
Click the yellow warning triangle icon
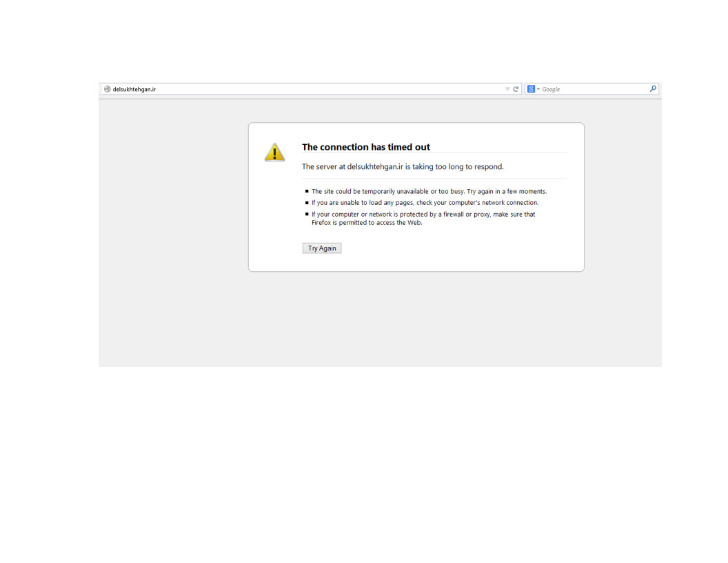tap(274, 152)
